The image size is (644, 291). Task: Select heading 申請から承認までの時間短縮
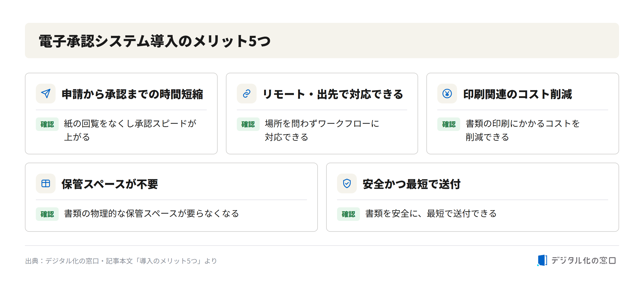(132, 94)
